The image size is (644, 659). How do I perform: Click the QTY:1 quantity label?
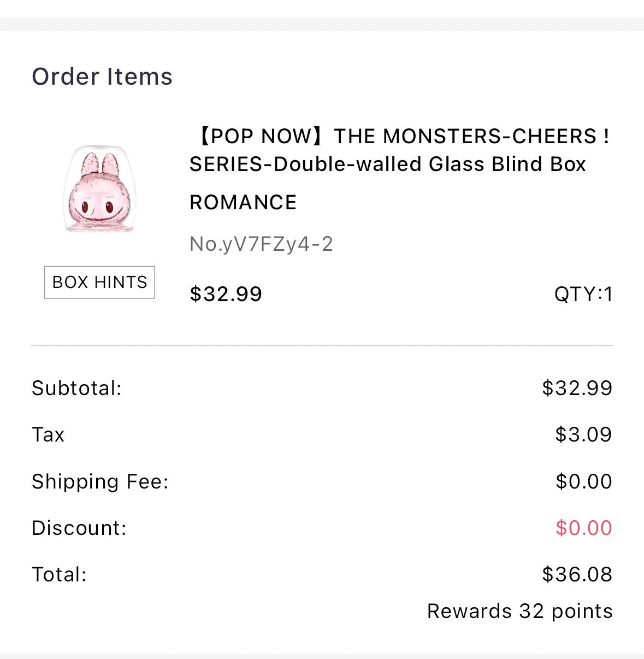tap(583, 295)
